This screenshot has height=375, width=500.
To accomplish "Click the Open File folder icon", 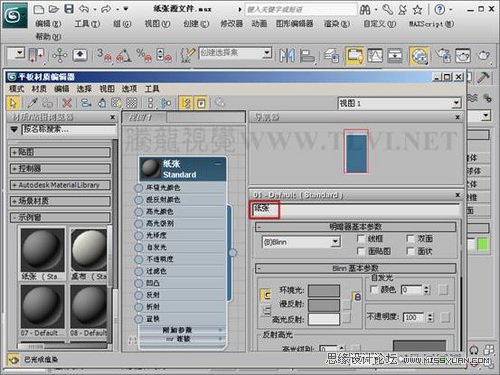I will pos(54,9).
